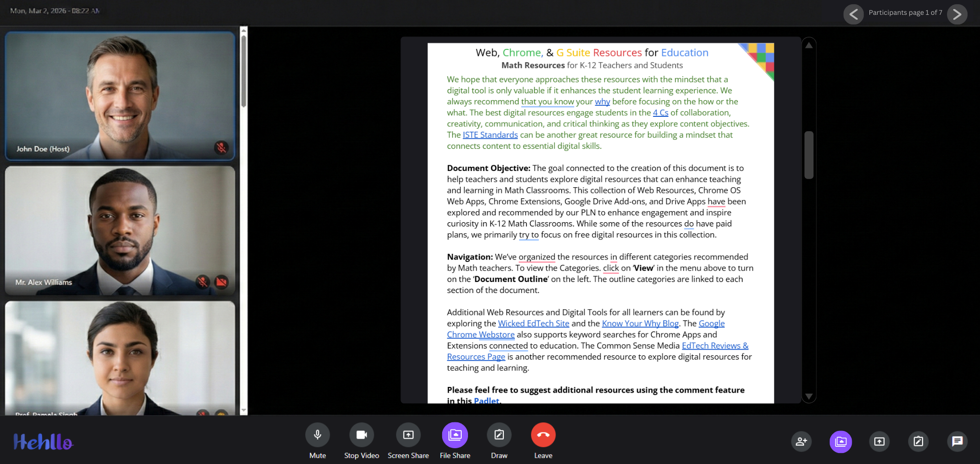This screenshot has width=980, height=464.
Task: Select the third participant's video tile
Action: click(120, 358)
